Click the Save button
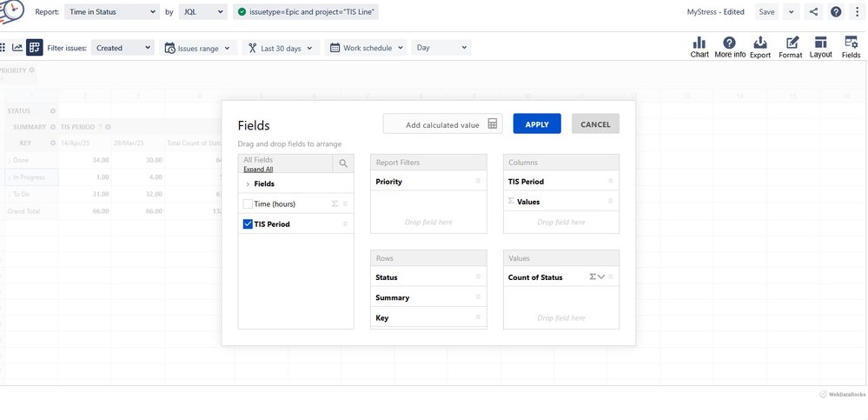 (x=766, y=11)
